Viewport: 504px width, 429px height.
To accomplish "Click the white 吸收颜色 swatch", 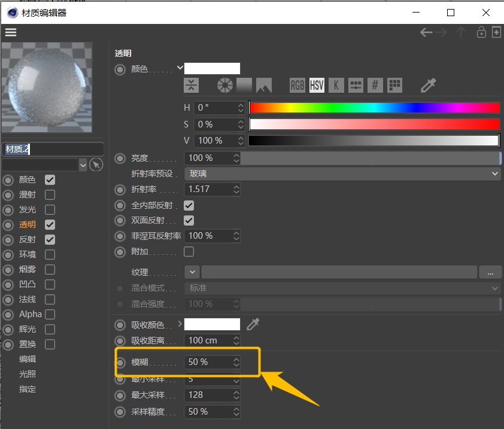I will tap(212, 324).
